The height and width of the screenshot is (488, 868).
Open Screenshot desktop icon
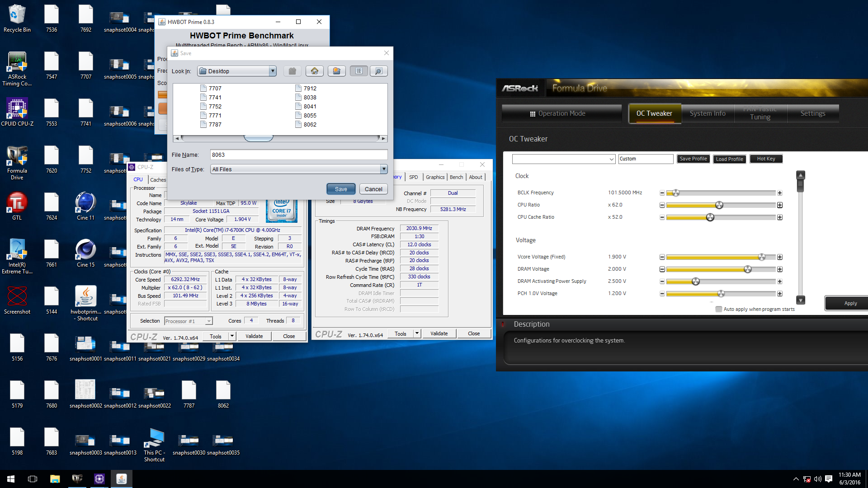point(17,300)
